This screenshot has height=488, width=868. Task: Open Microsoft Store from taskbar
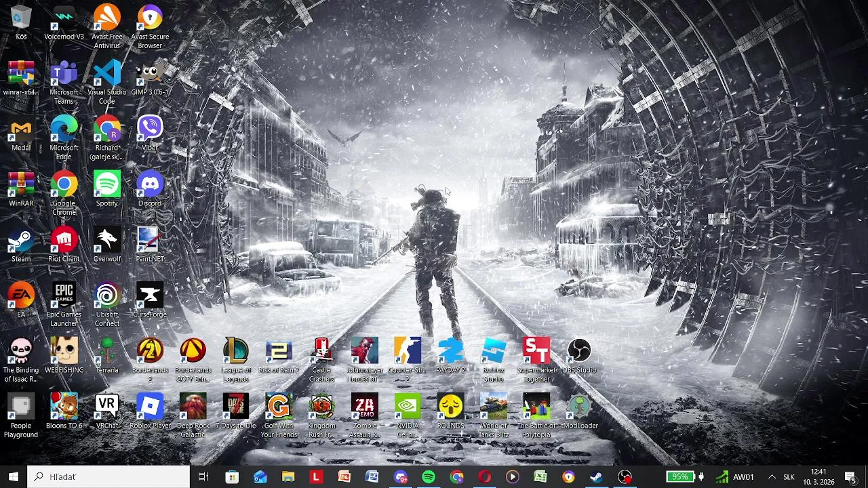(232, 476)
